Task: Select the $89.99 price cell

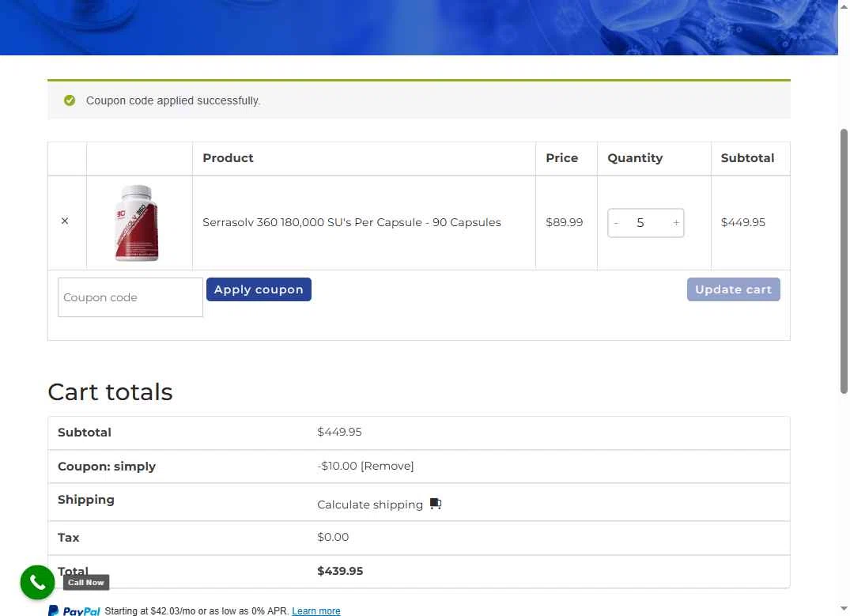Action: pyautogui.click(x=564, y=222)
